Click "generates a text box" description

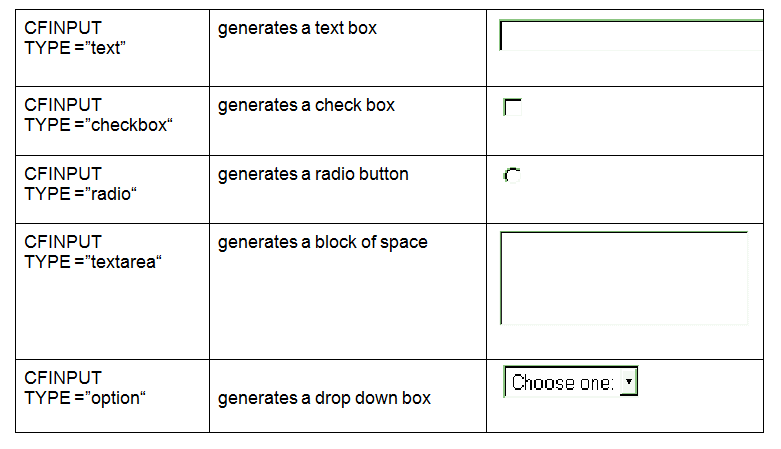pos(297,28)
